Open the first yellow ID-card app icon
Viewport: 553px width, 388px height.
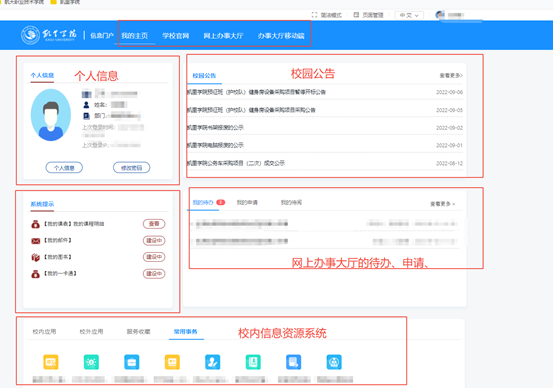tap(51, 362)
